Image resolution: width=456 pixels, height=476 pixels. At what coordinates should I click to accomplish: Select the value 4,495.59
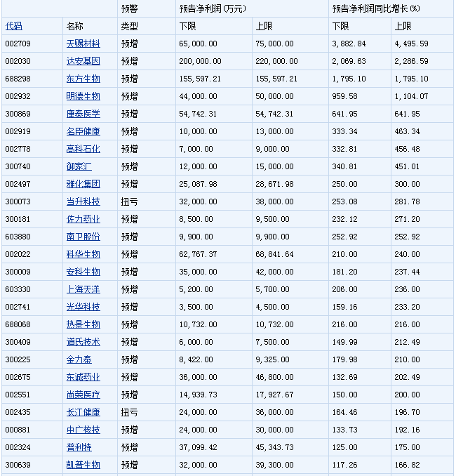click(411, 44)
